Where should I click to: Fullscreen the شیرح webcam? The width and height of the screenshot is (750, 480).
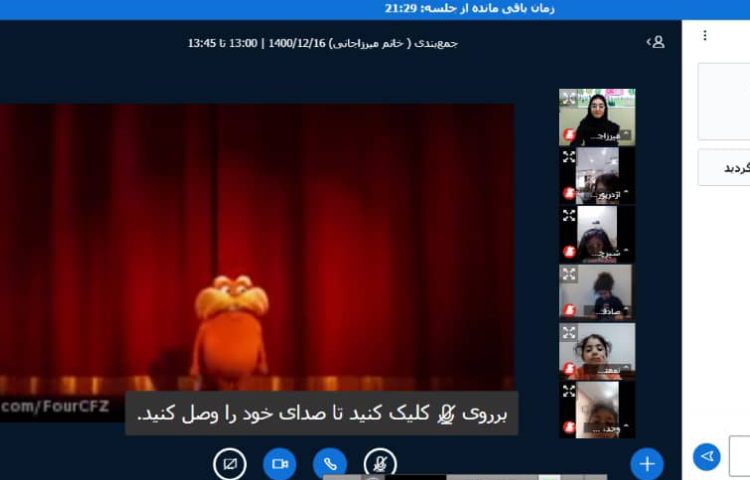[x=569, y=215]
